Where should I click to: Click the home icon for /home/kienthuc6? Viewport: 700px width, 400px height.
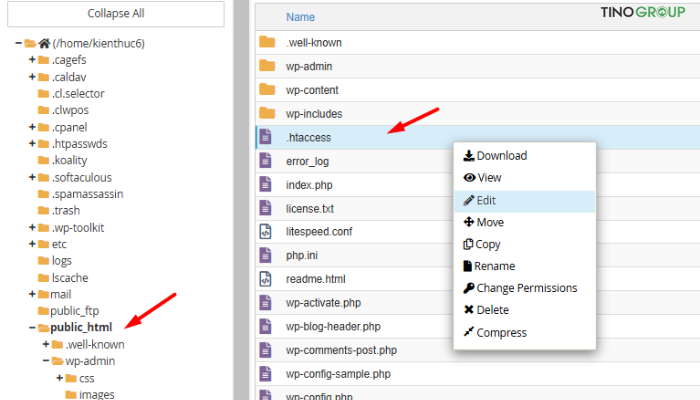(44, 43)
